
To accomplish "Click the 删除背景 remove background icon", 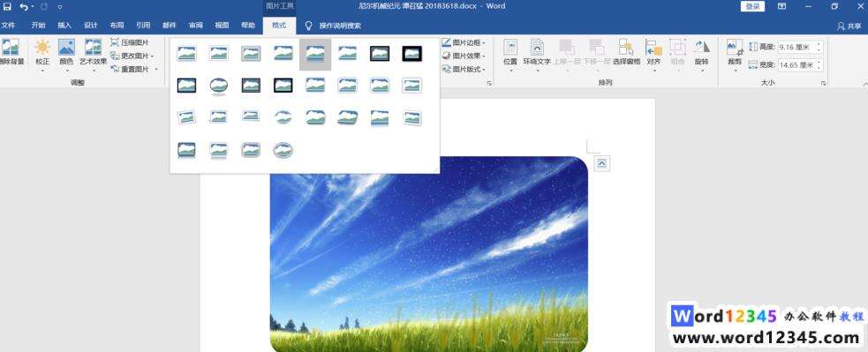I will [x=11, y=53].
